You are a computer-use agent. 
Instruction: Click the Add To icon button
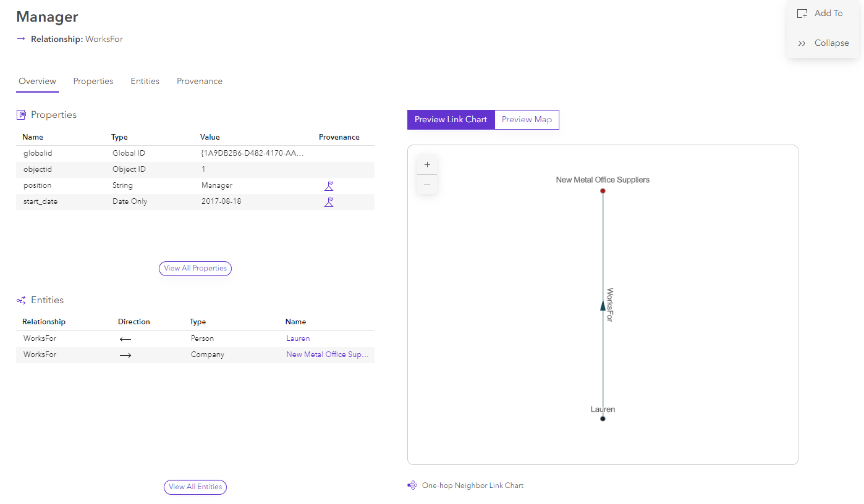coord(802,13)
